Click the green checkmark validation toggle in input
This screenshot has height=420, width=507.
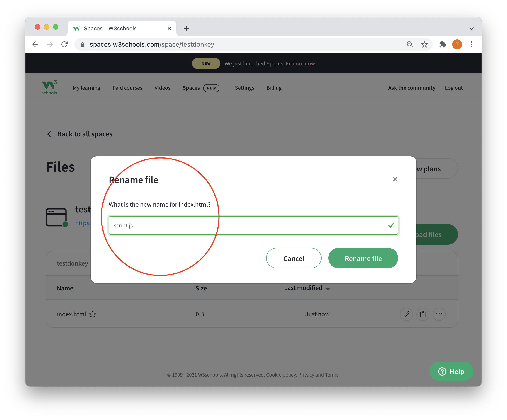pos(390,225)
